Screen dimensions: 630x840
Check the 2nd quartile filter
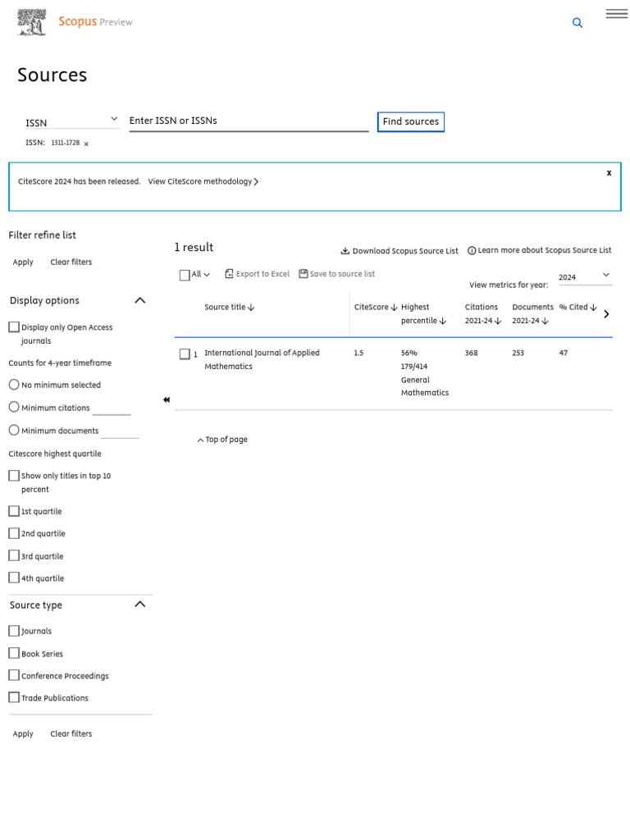point(14,533)
